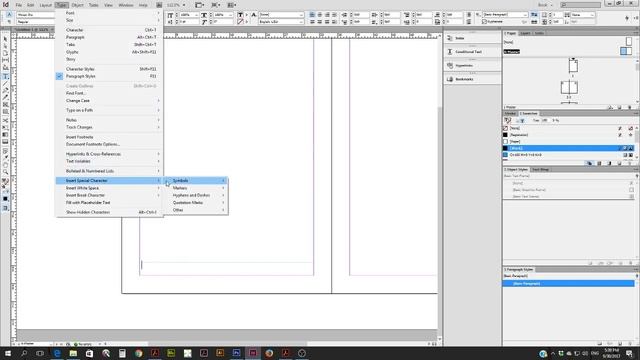Screen dimensions: 640x360
Task: Select the Pencil tool in the toolbox
Action: coord(5,98)
